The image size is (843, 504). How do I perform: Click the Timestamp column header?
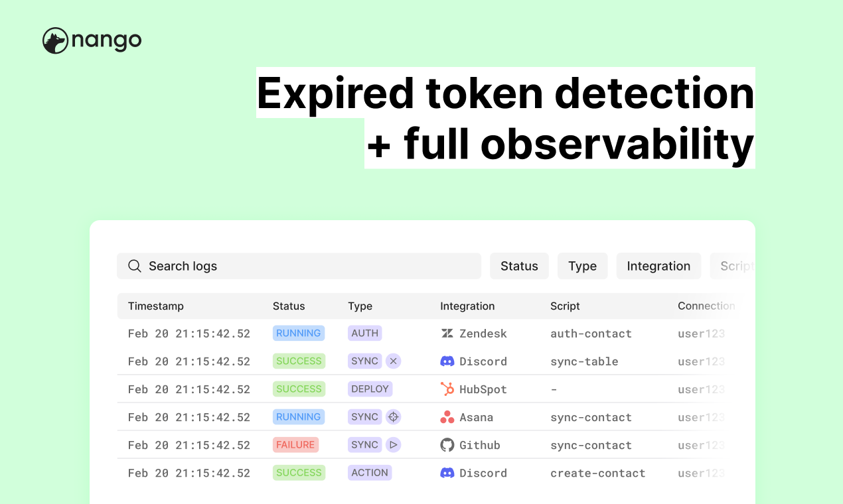point(156,306)
